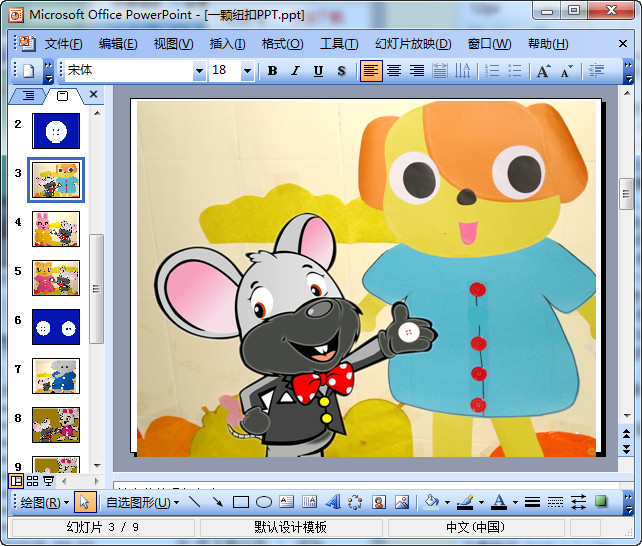This screenshot has width=642, height=546.
Task: Open the 帮助(H) menu
Action: point(548,43)
